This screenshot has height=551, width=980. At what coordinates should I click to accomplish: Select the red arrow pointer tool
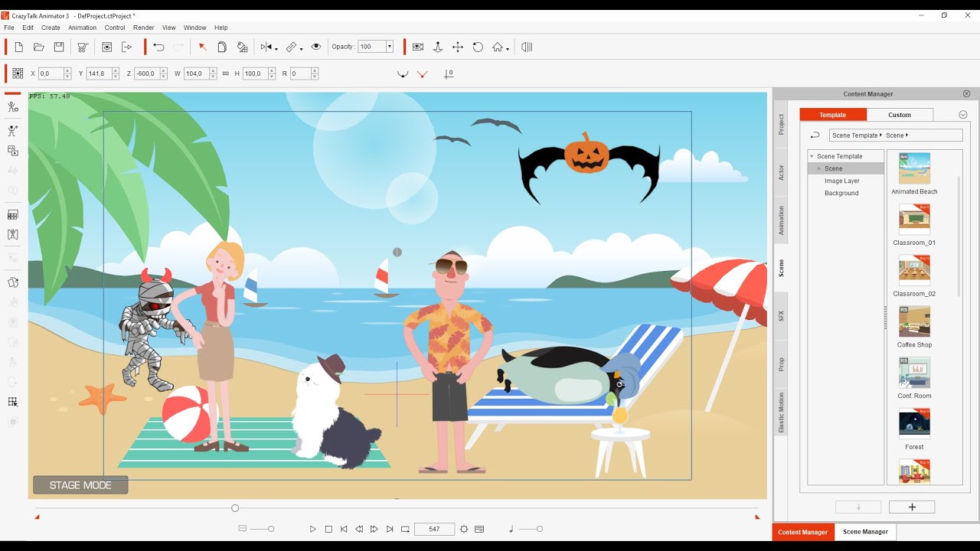(203, 47)
